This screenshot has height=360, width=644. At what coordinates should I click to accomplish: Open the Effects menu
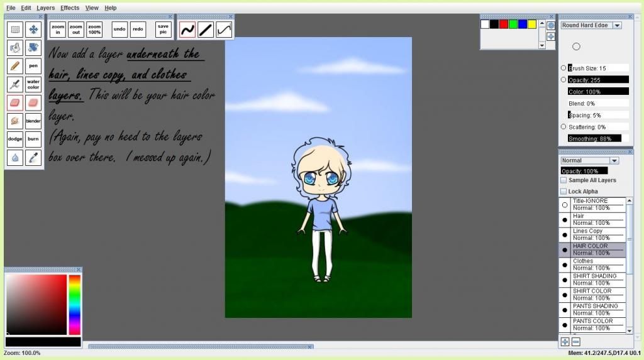[x=70, y=8]
